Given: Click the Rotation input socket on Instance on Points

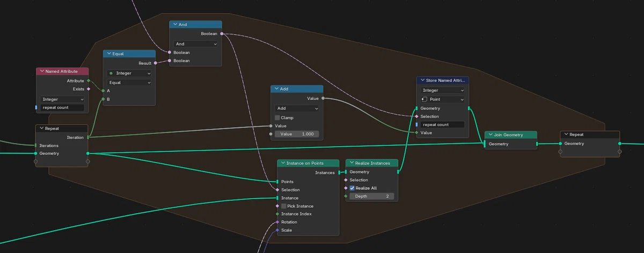Looking at the screenshot, I should point(277,222).
